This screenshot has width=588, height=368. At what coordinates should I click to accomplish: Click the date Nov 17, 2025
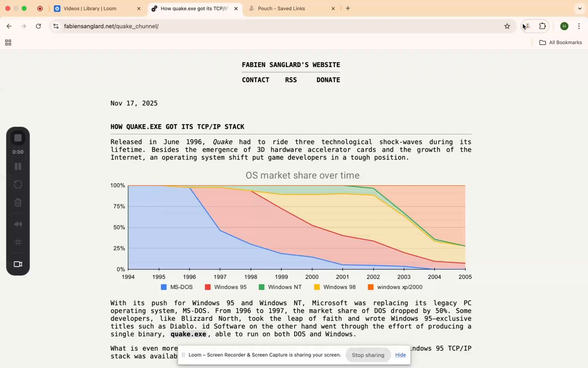pos(134,103)
